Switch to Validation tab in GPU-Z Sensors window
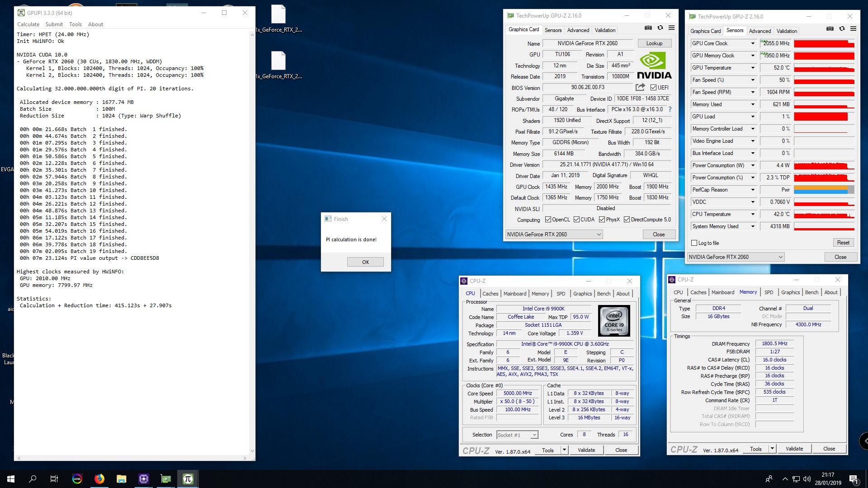Image resolution: width=868 pixels, height=488 pixels. click(x=787, y=31)
